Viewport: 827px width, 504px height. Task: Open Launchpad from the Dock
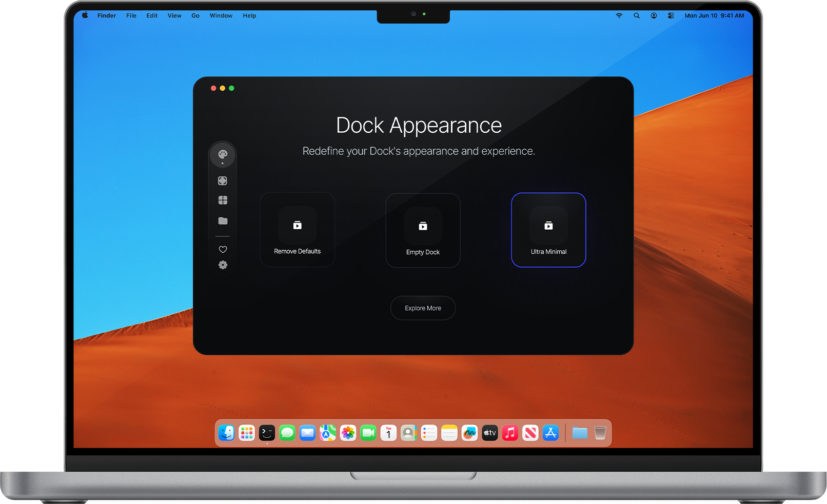[x=247, y=433]
